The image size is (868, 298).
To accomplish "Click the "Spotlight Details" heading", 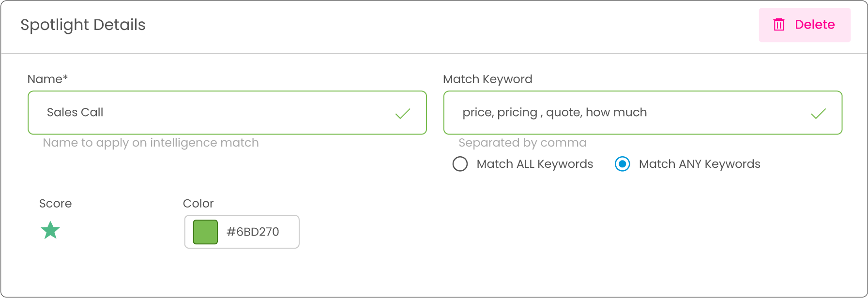I will click(83, 25).
